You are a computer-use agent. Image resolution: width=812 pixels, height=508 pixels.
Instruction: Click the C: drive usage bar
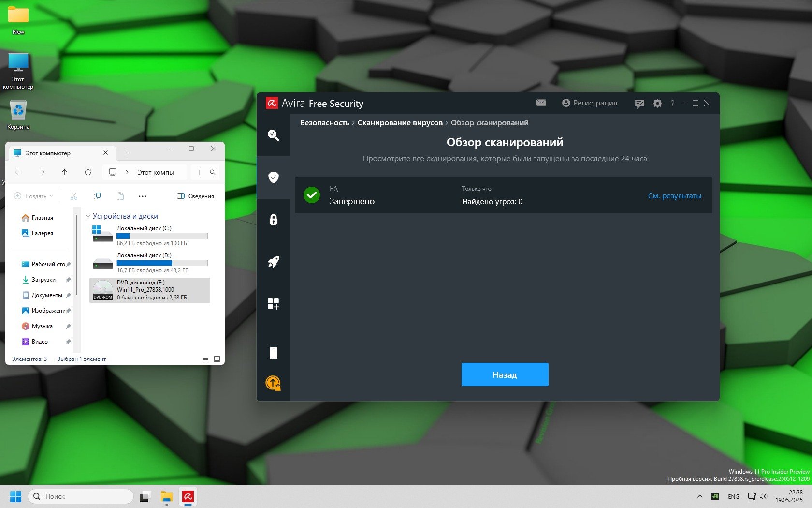point(162,236)
